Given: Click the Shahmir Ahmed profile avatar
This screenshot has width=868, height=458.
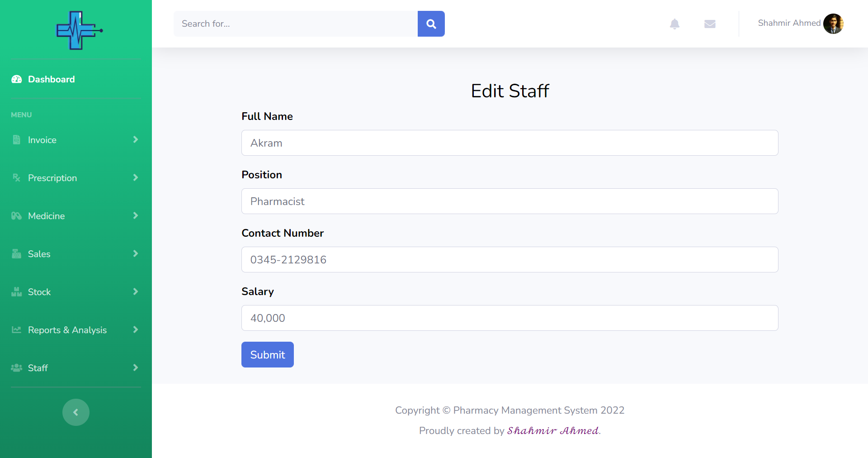Looking at the screenshot, I should coord(833,24).
